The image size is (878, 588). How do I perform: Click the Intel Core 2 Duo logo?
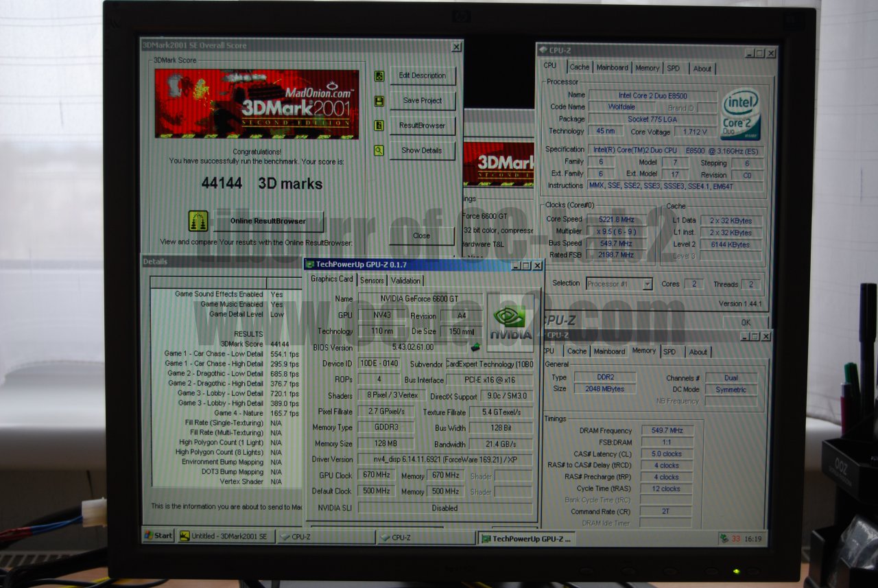click(x=741, y=113)
